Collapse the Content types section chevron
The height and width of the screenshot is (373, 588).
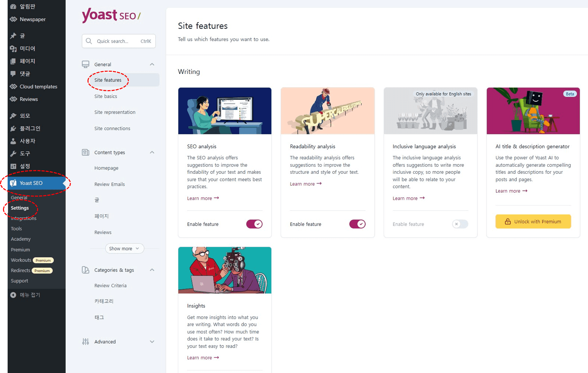(x=152, y=153)
